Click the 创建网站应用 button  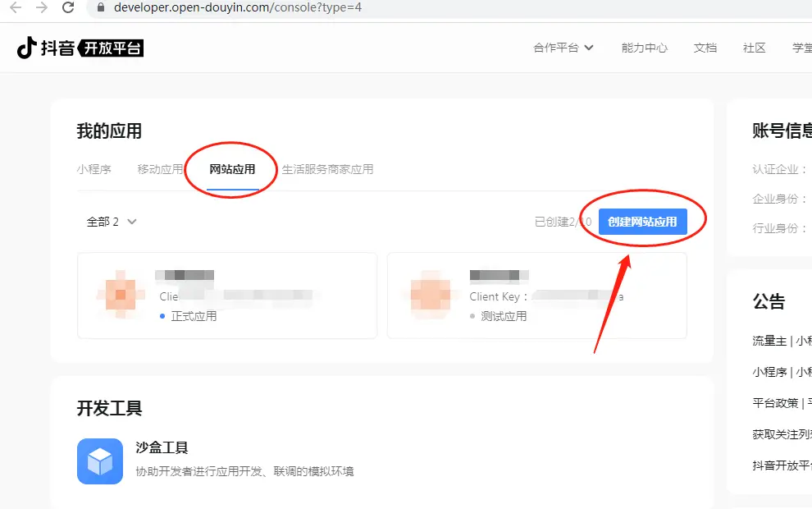[643, 222]
